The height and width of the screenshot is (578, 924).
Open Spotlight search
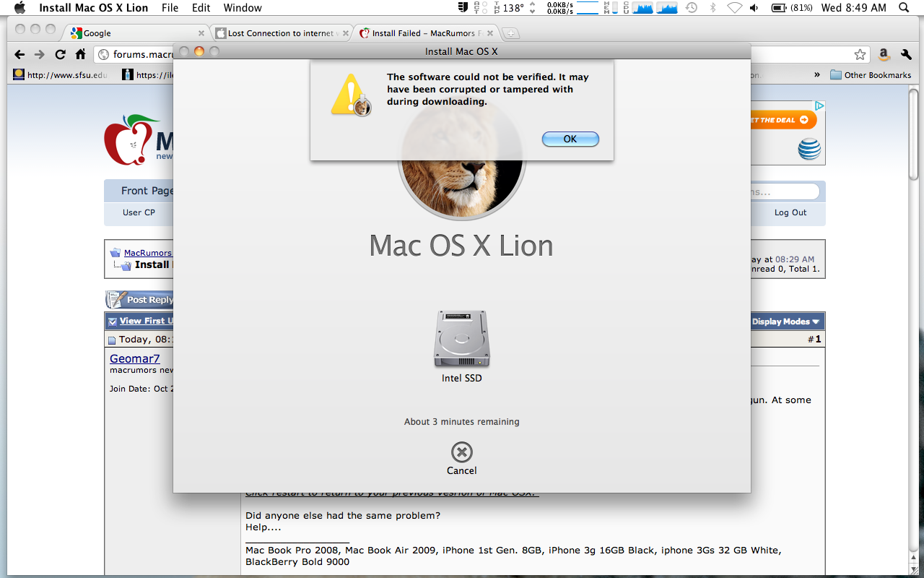[x=905, y=8]
